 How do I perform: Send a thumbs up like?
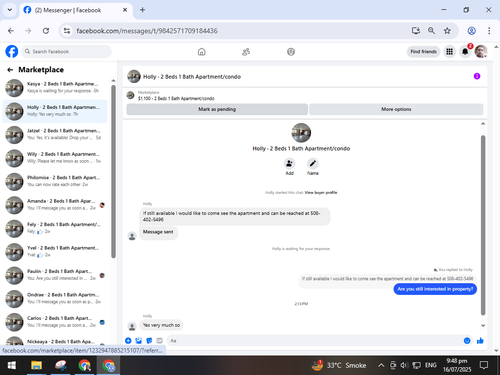tap(480, 340)
